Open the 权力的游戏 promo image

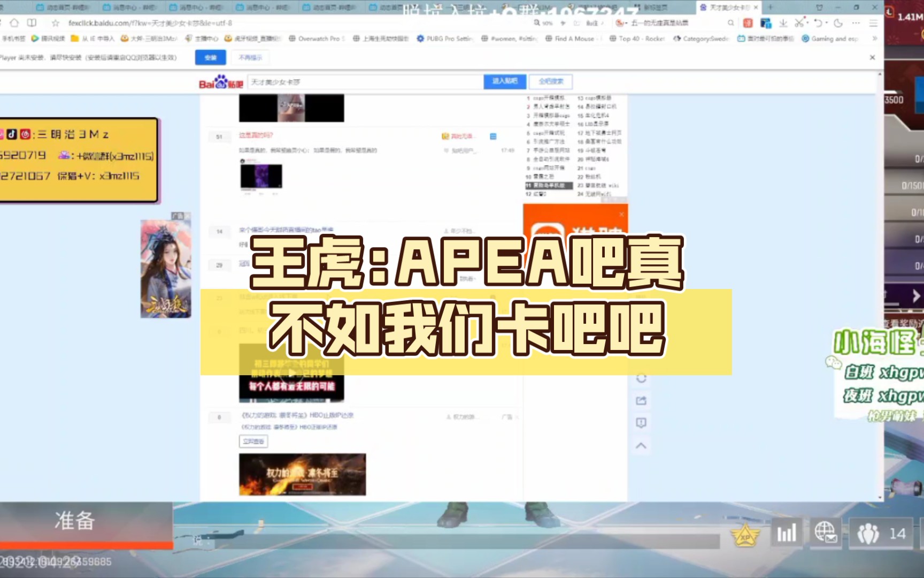[302, 474]
